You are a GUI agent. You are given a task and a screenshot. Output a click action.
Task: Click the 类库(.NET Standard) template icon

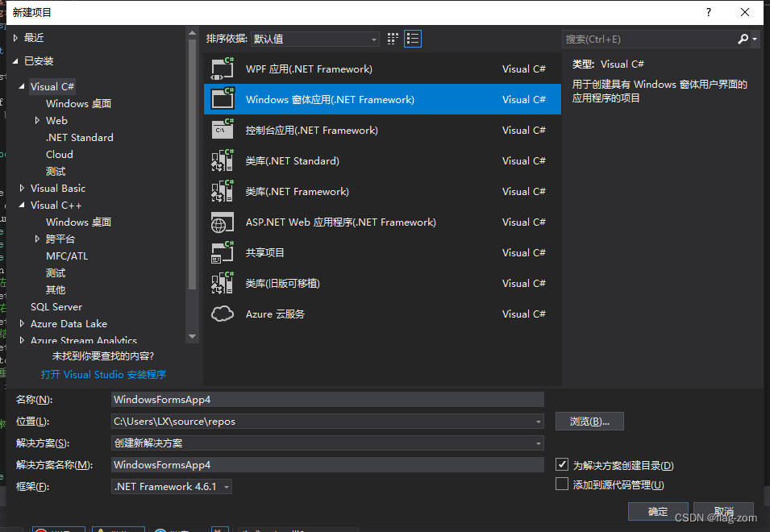pos(223,160)
